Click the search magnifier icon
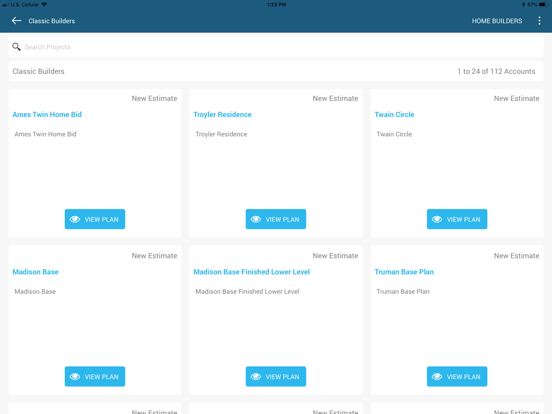This screenshot has height=414, width=552. coord(16,47)
